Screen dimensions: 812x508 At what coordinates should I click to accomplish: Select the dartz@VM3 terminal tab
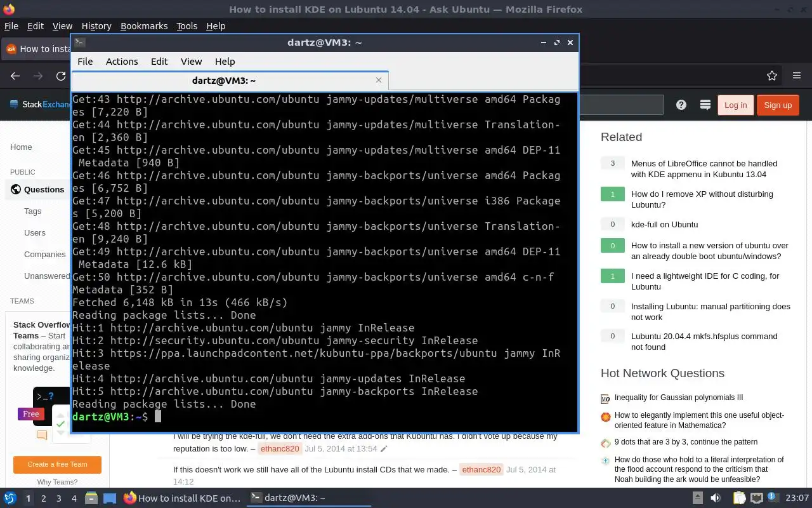230,81
